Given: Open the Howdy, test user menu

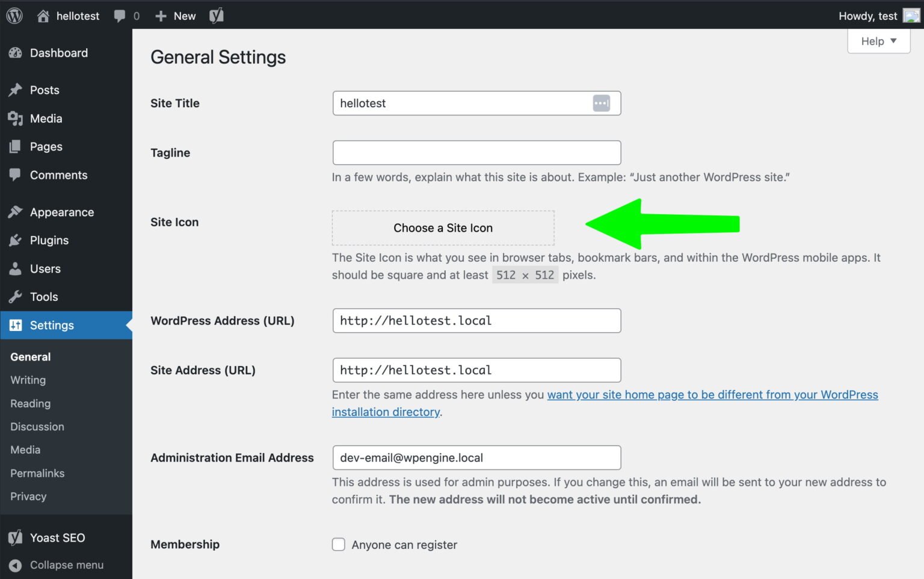Looking at the screenshot, I should tap(867, 16).
